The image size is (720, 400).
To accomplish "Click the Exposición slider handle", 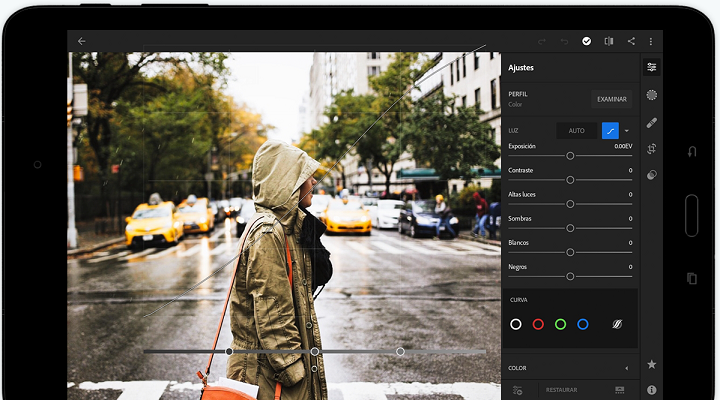I will pyautogui.click(x=570, y=156).
